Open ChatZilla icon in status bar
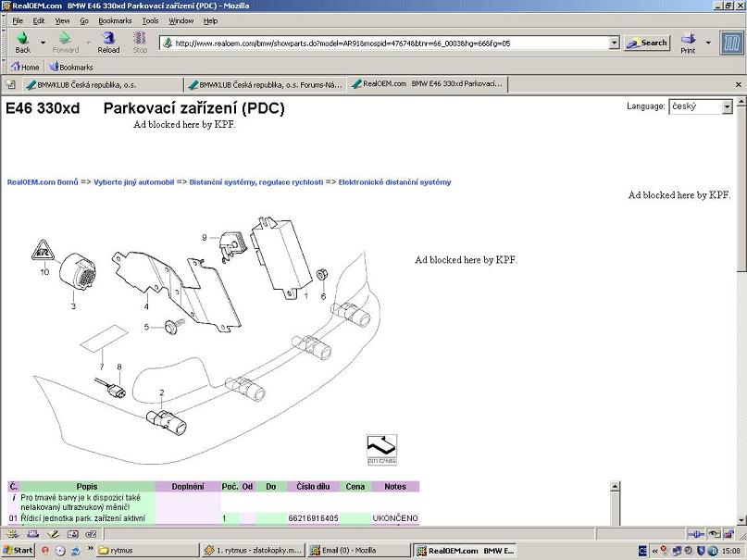Viewport: 747px width, 560px height. click(91, 534)
